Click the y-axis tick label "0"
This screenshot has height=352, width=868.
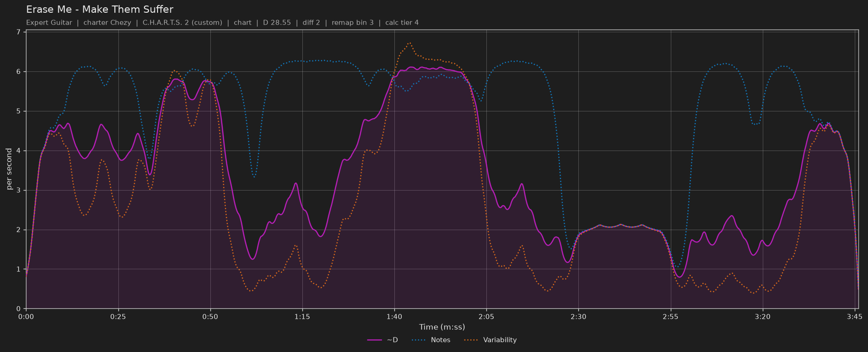(x=18, y=309)
